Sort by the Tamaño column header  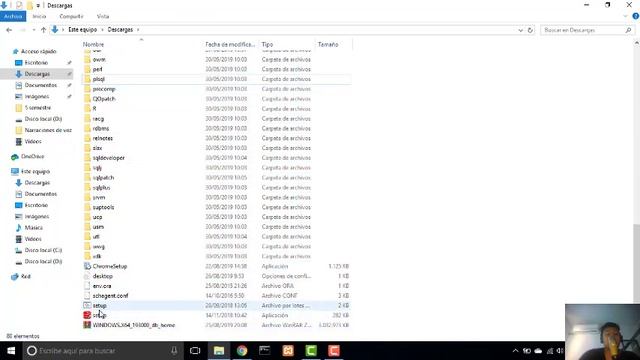[328, 44]
